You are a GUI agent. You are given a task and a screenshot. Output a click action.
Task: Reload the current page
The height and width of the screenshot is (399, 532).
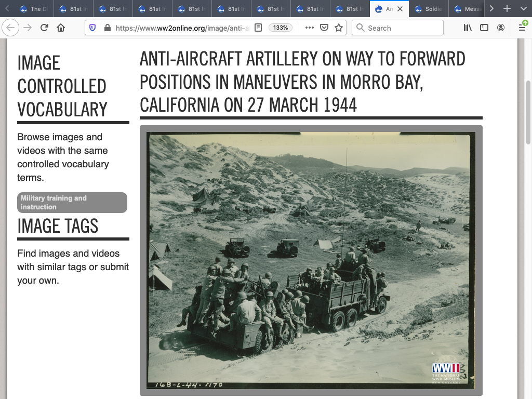tap(44, 28)
